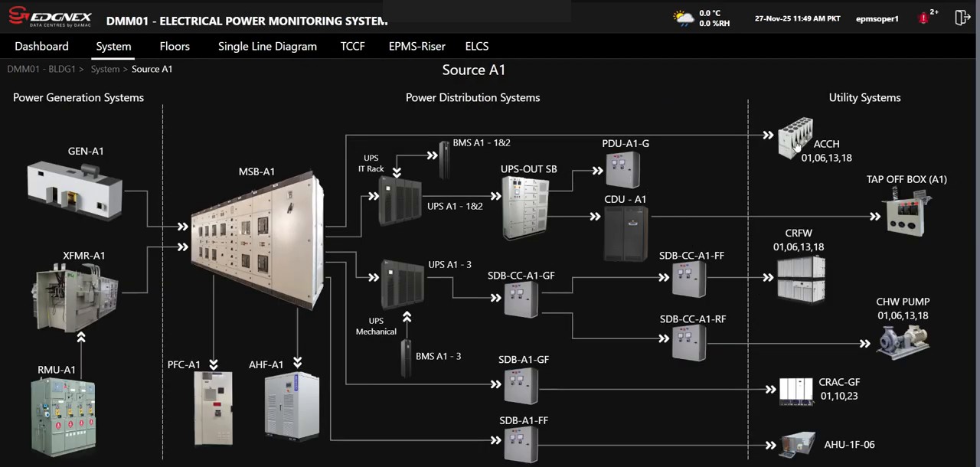This screenshot has width=980, height=467.
Task: Click the Source A1 page title
Action: tap(474, 70)
